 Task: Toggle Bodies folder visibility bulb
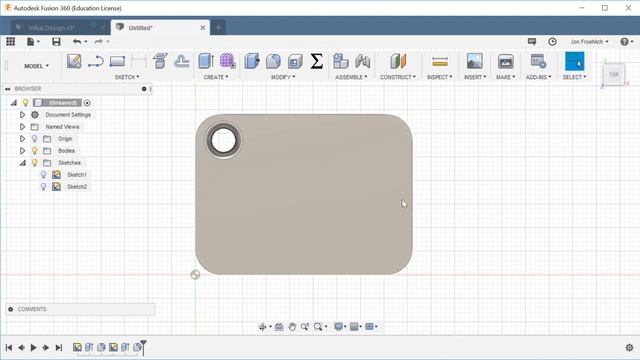tap(35, 151)
